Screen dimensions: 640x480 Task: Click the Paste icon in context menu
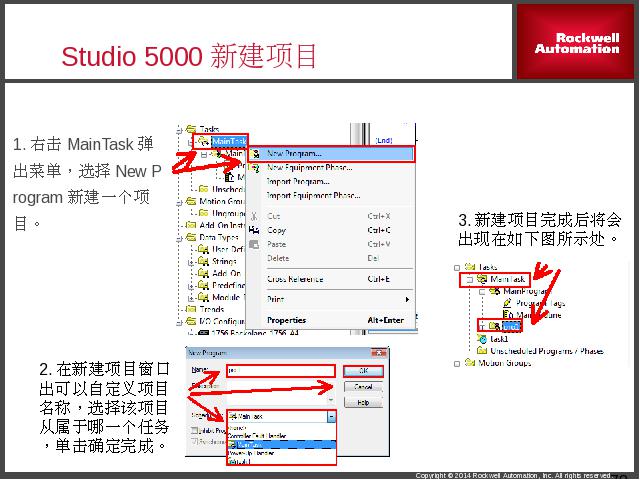(254, 244)
